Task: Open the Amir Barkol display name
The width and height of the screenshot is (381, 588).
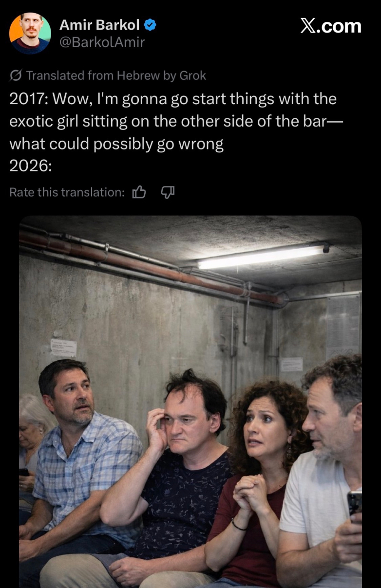Action: point(99,25)
